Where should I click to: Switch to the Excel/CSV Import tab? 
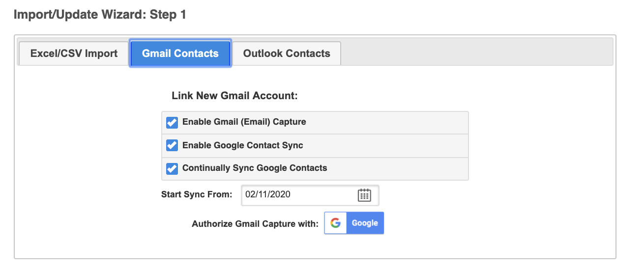(x=74, y=54)
